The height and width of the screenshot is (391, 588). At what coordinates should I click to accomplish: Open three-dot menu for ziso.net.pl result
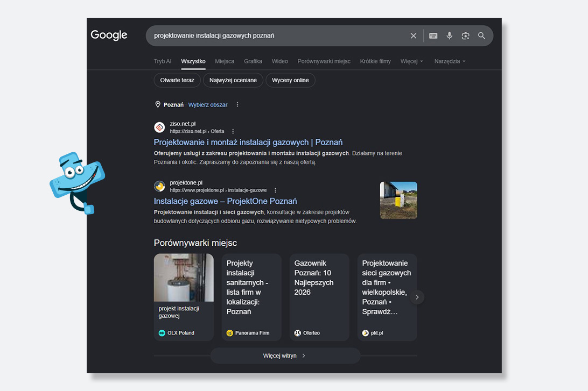pos(233,131)
